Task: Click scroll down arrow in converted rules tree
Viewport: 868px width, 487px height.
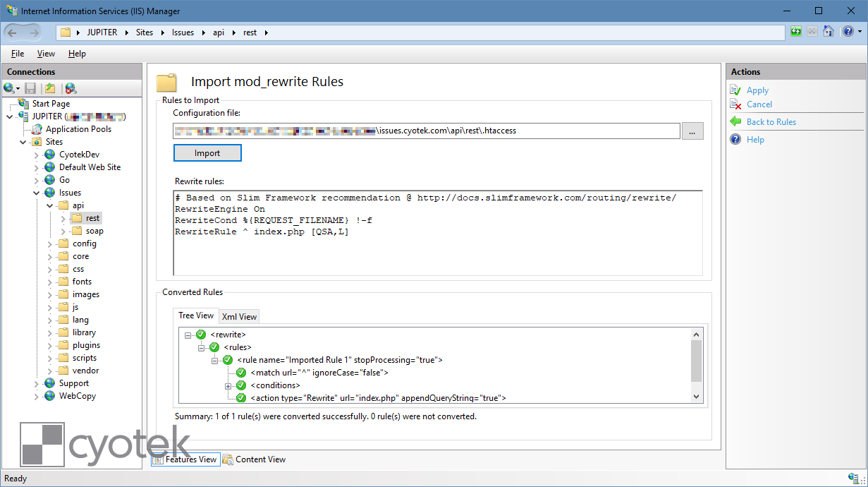Action: (x=697, y=397)
